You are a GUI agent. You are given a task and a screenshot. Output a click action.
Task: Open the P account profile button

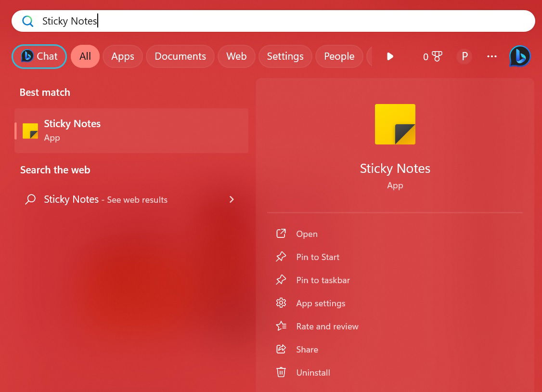(x=465, y=56)
